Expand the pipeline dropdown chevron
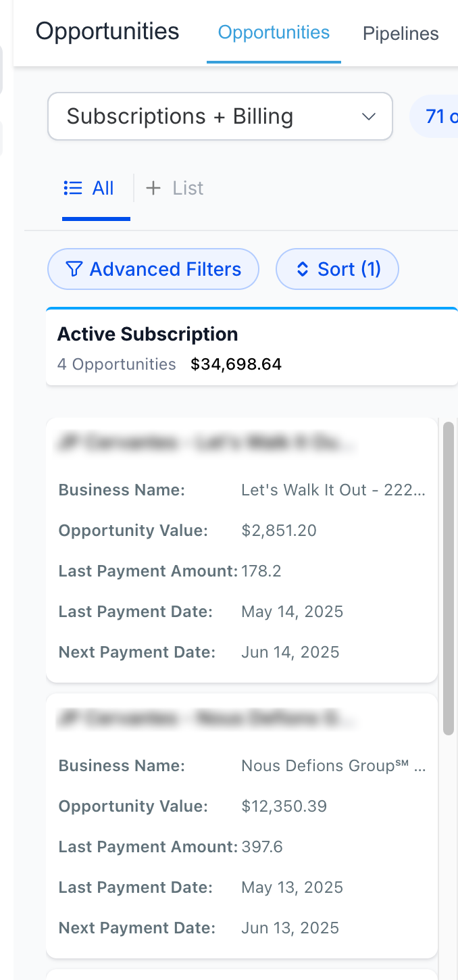The width and height of the screenshot is (458, 980). pyautogui.click(x=369, y=116)
